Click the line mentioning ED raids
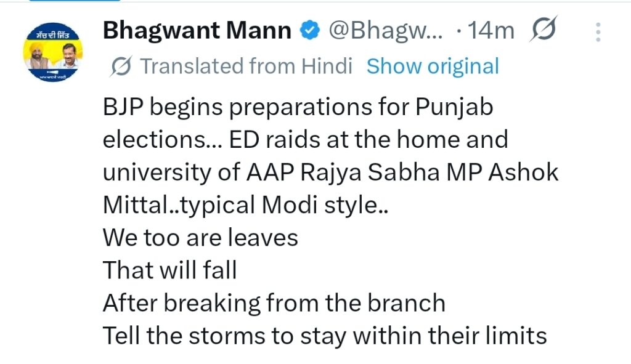Screen dimensions: 631x364 pos(305,140)
